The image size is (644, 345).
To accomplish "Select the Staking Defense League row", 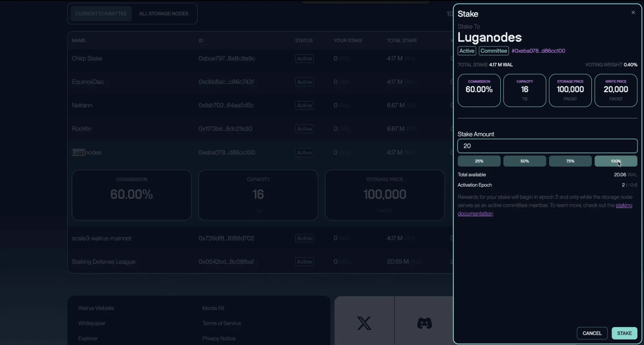I will [260, 262].
